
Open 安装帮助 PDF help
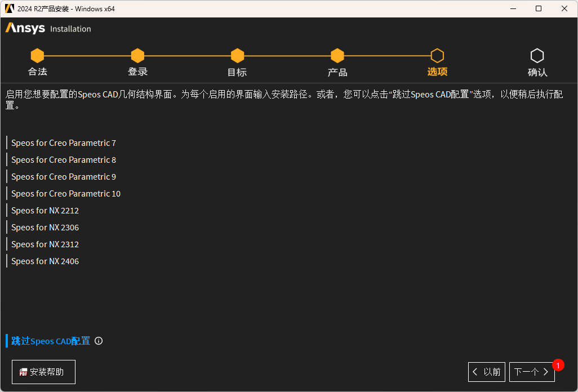pyautogui.click(x=43, y=372)
